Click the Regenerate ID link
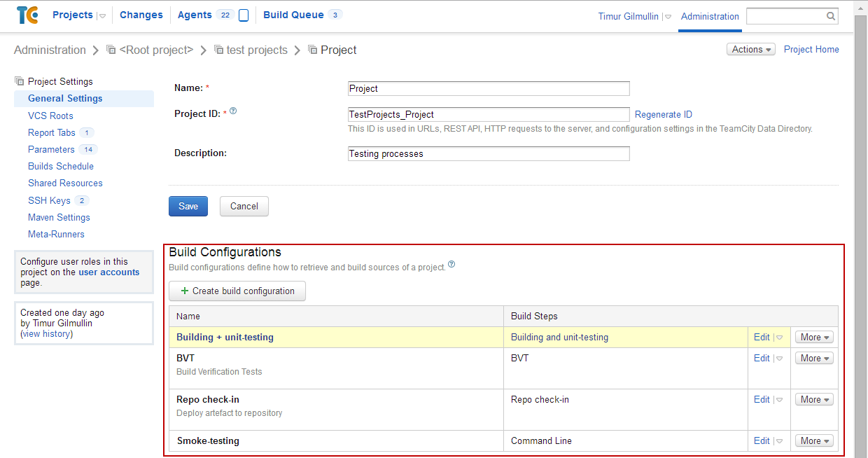Image resolution: width=868 pixels, height=458 pixels. coord(663,114)
